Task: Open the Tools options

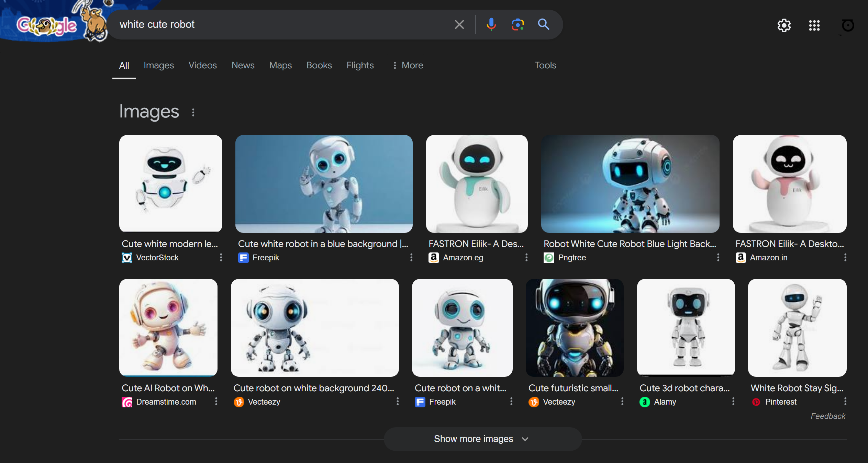Action: click(545, 65)
